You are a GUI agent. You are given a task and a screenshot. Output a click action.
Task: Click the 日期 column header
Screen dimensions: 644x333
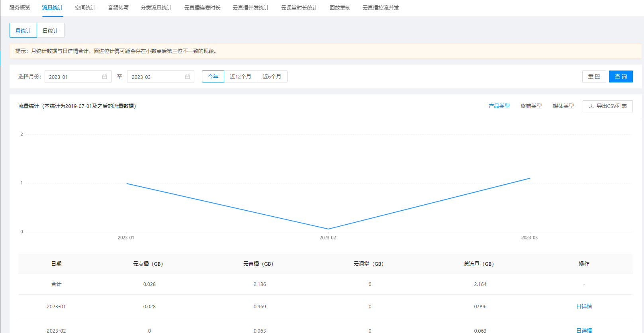click(x=56, y=264)
